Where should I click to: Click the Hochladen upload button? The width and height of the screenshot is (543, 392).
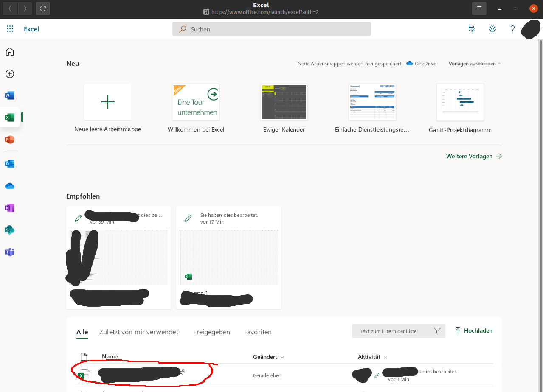tap(474, 330)
